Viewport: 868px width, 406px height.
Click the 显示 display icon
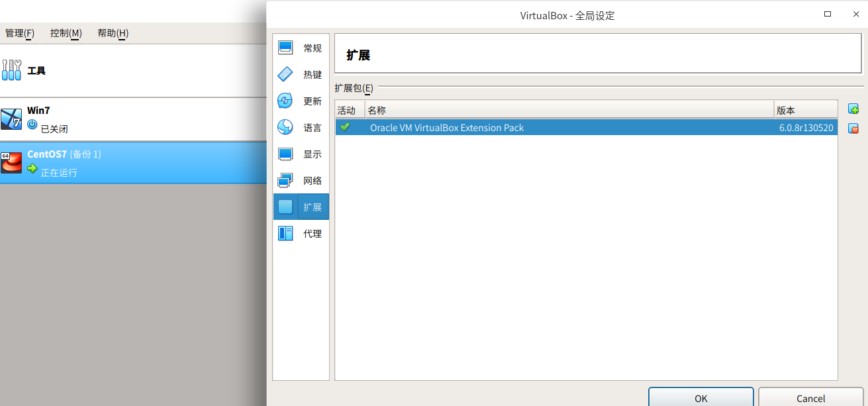(x=285, y=154)
